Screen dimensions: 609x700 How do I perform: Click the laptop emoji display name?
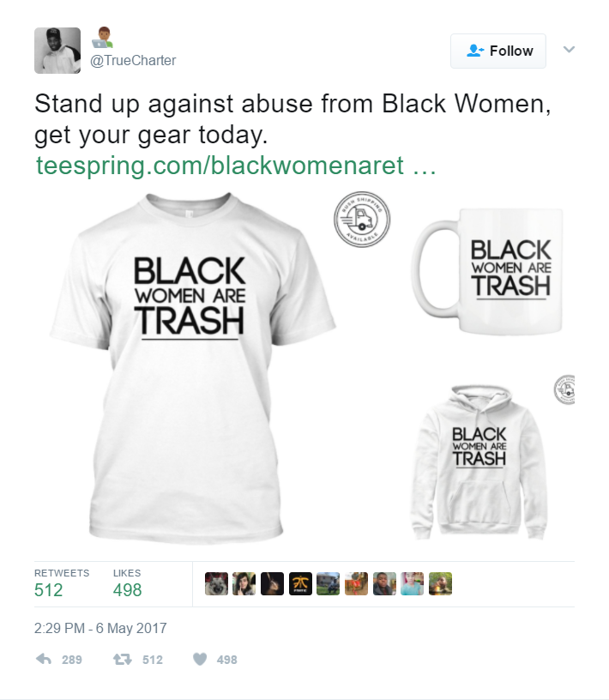103,38
